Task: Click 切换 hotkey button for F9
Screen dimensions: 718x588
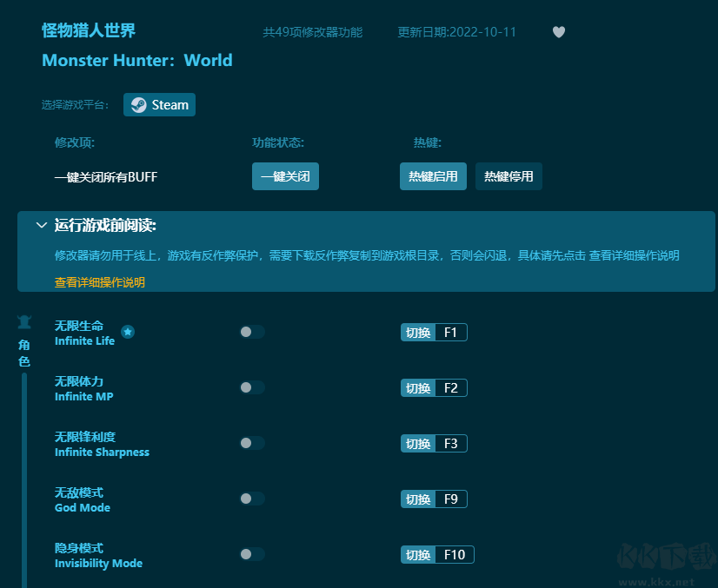Action: pos(418,499)
